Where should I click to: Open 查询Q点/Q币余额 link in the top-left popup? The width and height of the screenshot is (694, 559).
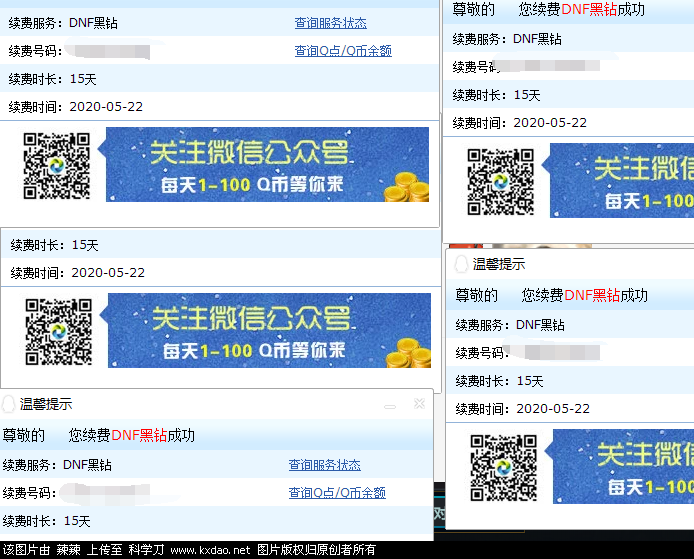pos(343,51)
